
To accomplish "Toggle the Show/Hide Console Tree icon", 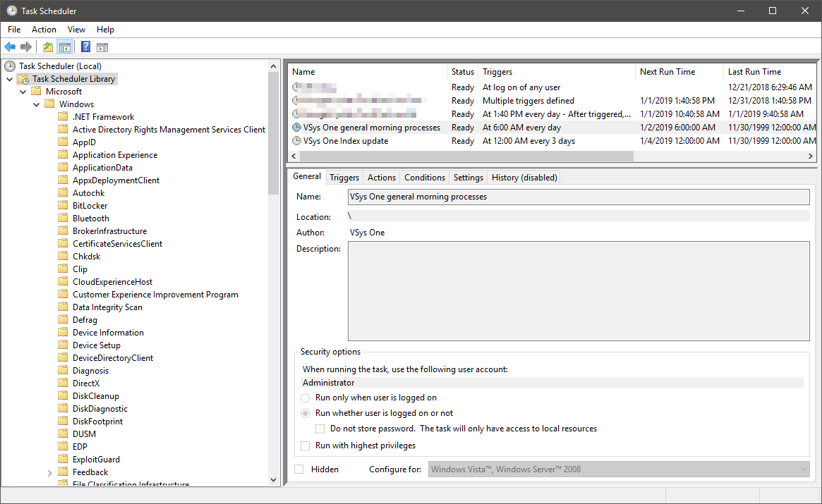I will point(64,47).
